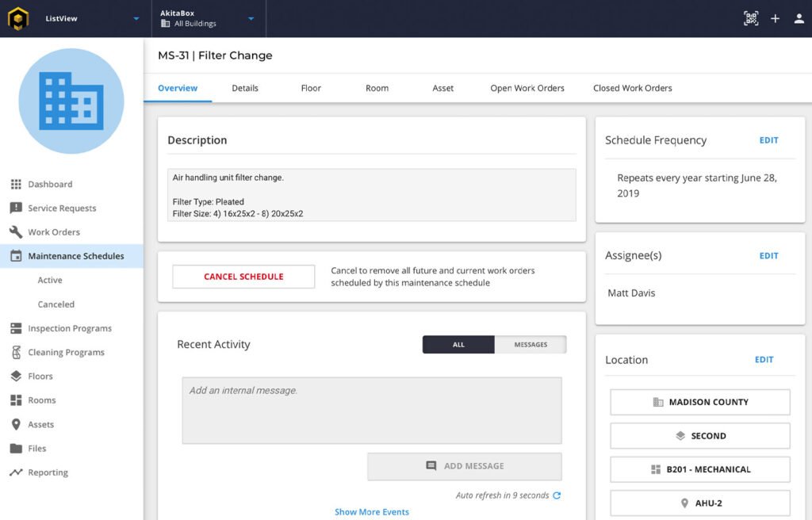Open the Reporting section
The image size is (812, 520).
coord(49,472)
